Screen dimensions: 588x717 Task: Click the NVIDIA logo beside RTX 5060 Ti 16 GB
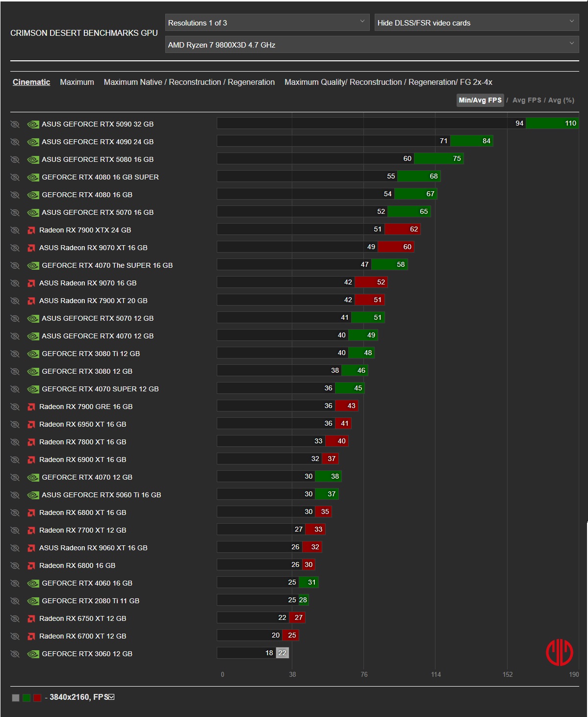click(33, 495)
